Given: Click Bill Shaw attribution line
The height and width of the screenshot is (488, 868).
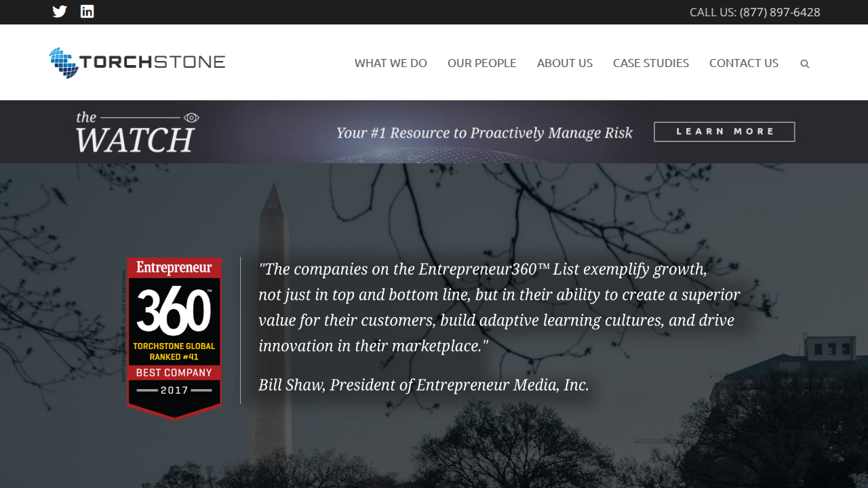Looking at the screenshot, I should click(x=424, y=385).
